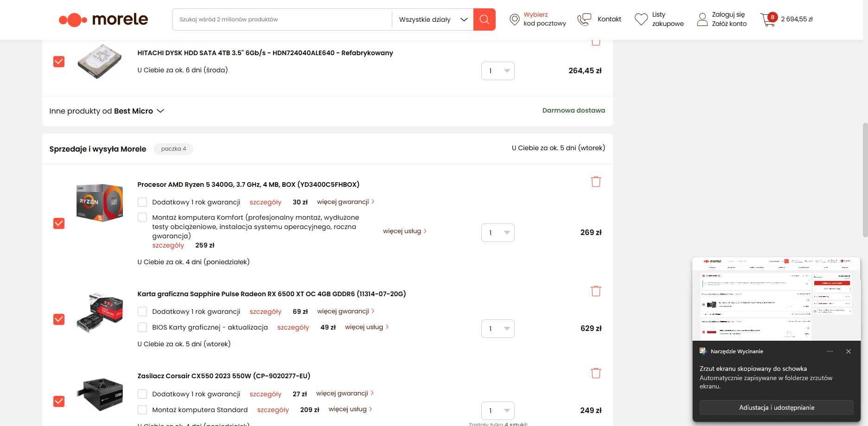Focus the product search input field

point(282,19)
